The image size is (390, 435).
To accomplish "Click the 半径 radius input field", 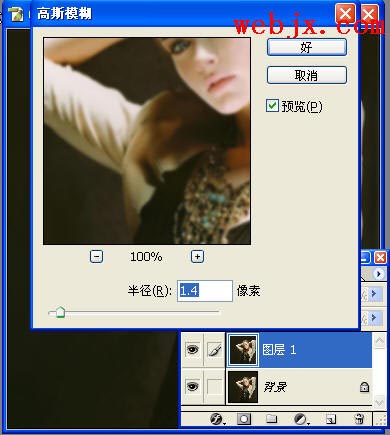I will click(205, 291).
